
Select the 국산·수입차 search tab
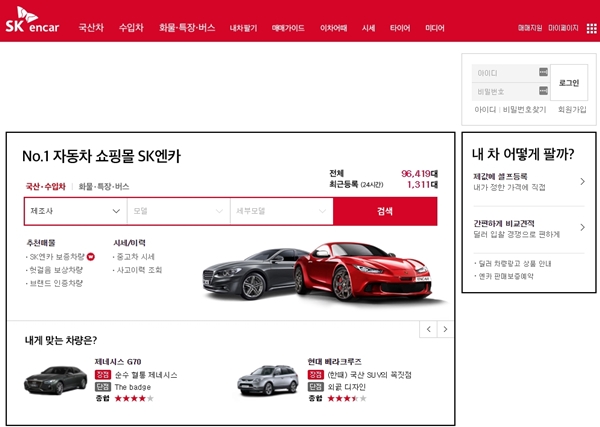(x=46, y=187)
